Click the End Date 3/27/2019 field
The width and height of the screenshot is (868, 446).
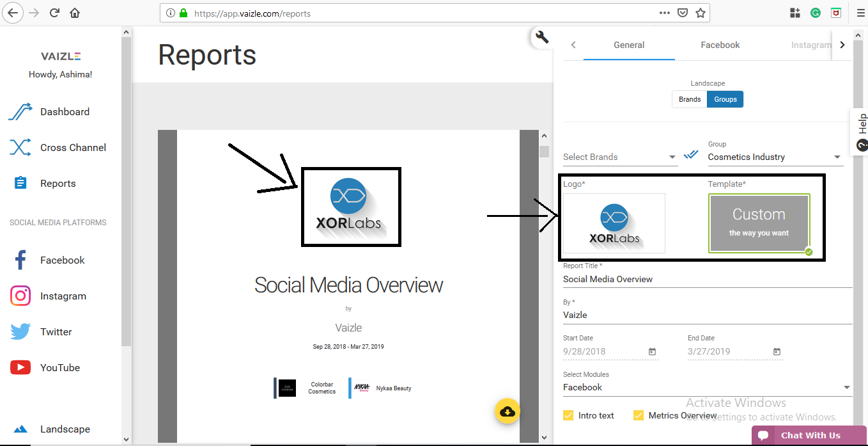point(735,351)
